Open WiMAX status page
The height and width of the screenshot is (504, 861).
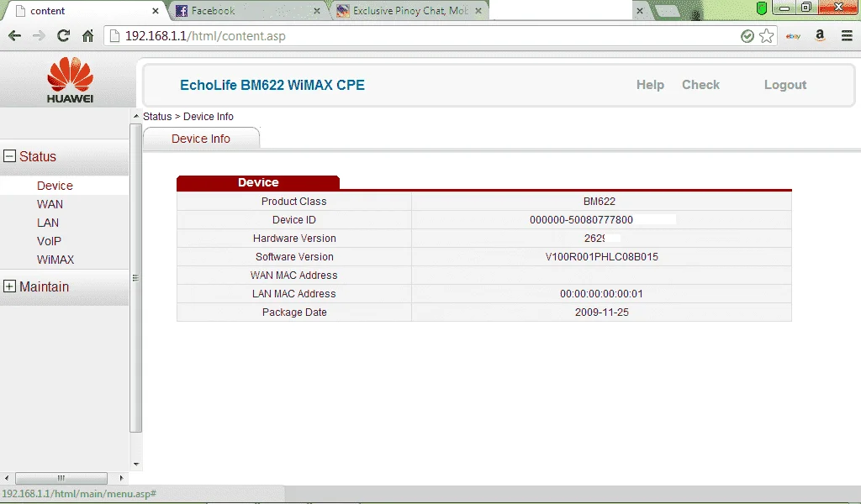[55, 260]
